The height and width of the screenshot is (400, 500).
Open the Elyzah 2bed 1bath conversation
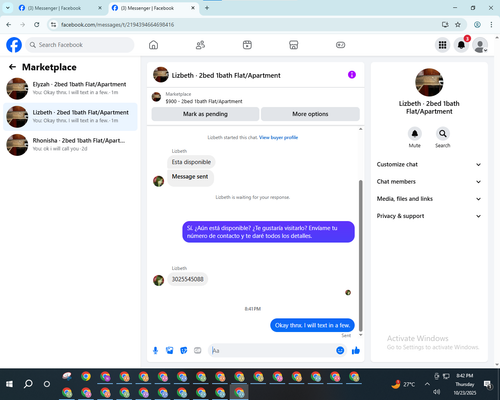click(70, 89)
